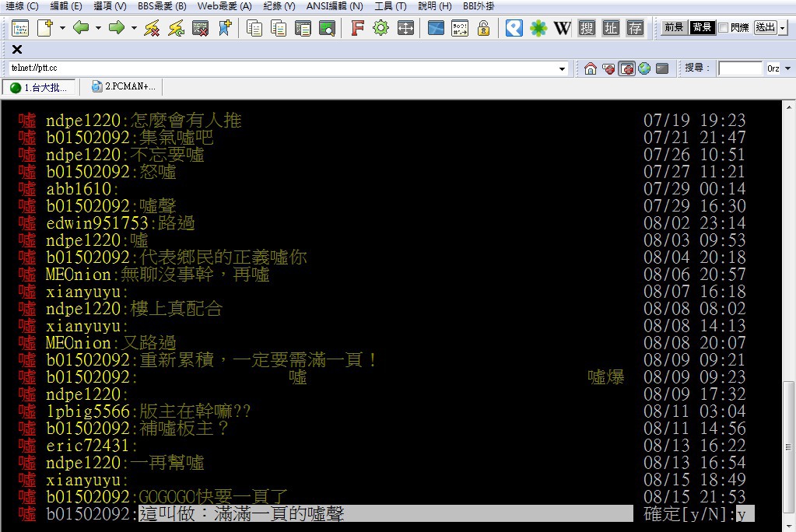
Task: Click the copy icon in toolbar
Action: tap(254, 28)
